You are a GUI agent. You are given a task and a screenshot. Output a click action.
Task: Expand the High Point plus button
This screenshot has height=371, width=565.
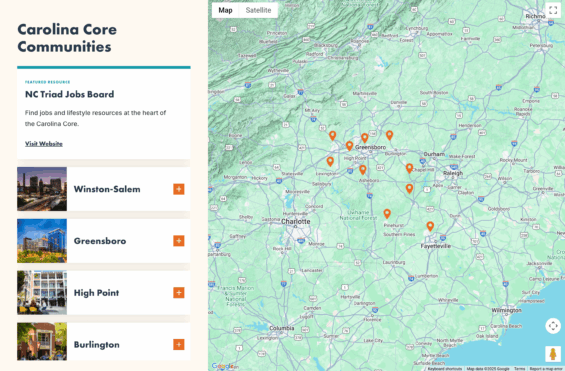click(x=179, y=292)
